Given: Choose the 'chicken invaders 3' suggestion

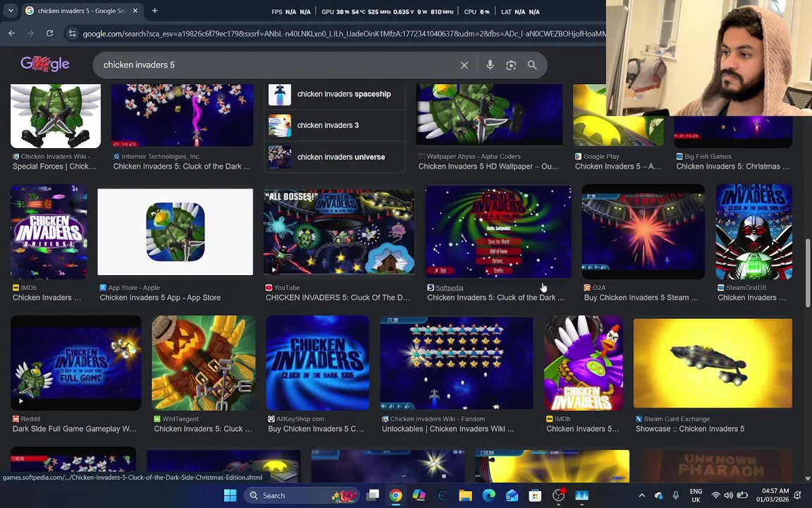Looking at the screenshot, I should click(x=335, y=126).
